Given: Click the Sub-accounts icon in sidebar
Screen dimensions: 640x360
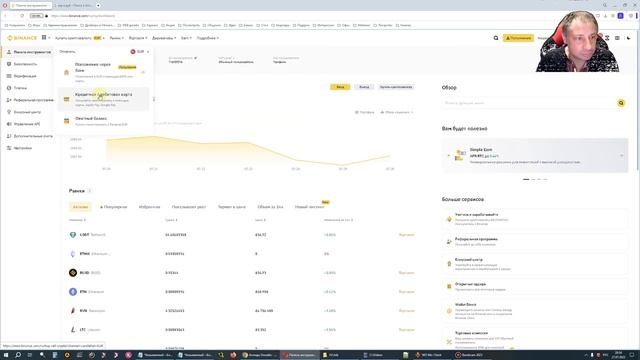Looking at the screenshot, I should click(9, 136).
